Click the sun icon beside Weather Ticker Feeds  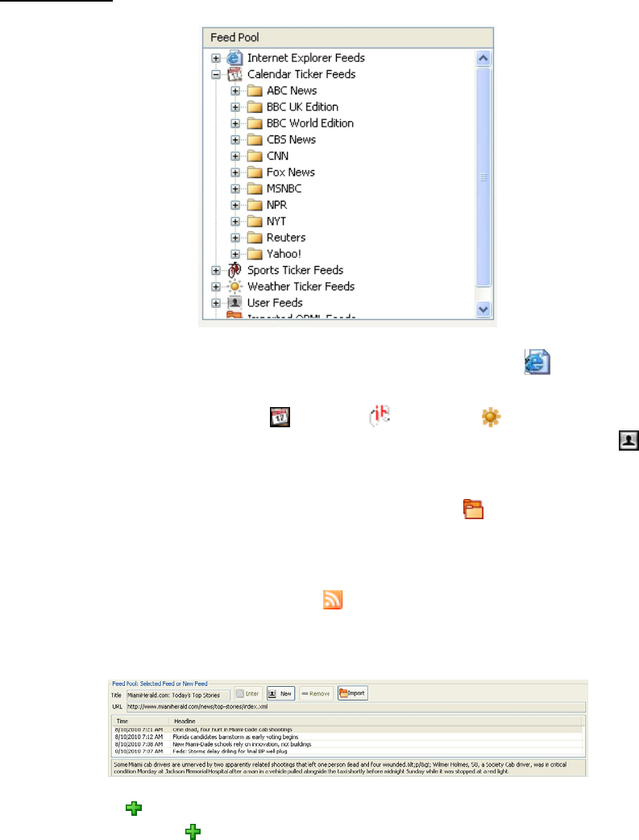234,286
